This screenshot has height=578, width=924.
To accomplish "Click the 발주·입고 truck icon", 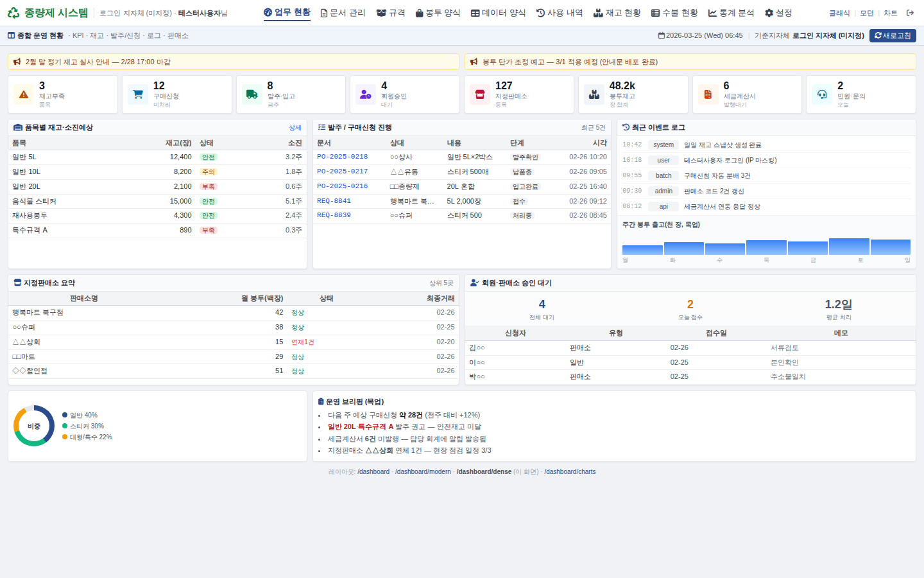I will click(x=252, y=94).
